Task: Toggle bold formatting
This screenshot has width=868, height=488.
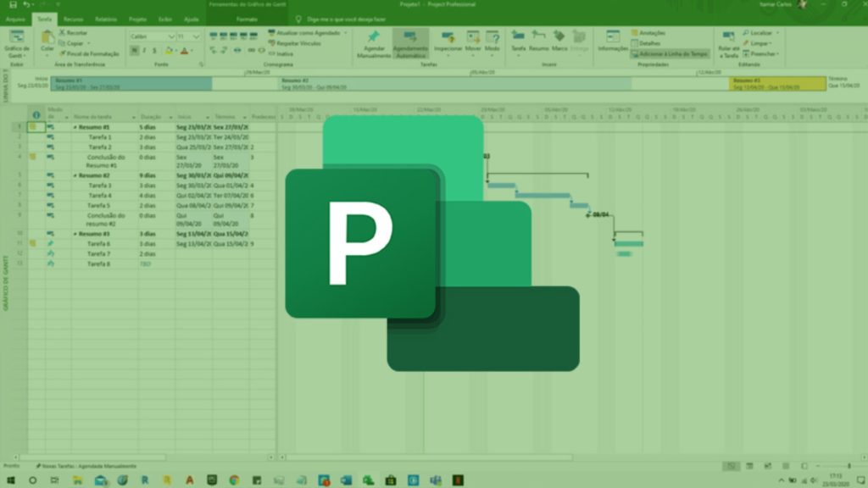Action: (135, 51)
